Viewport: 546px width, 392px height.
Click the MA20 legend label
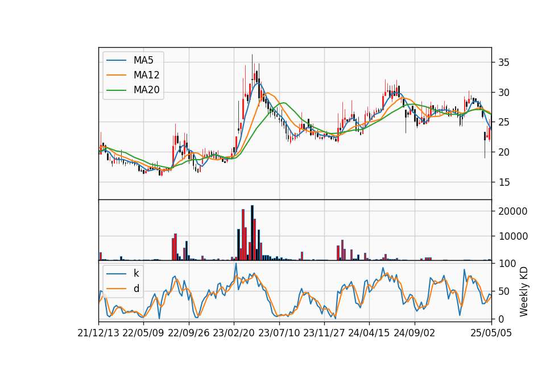[x=146, y=90]
